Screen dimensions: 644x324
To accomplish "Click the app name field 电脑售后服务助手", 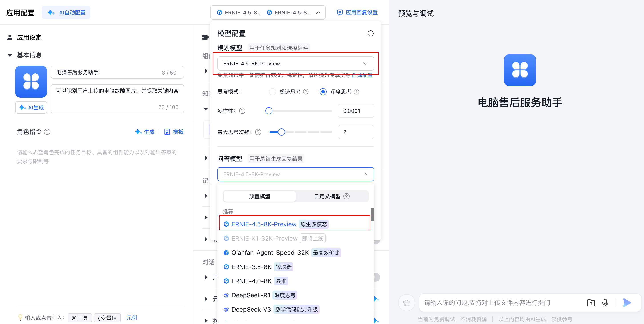I will click(117, 72).
